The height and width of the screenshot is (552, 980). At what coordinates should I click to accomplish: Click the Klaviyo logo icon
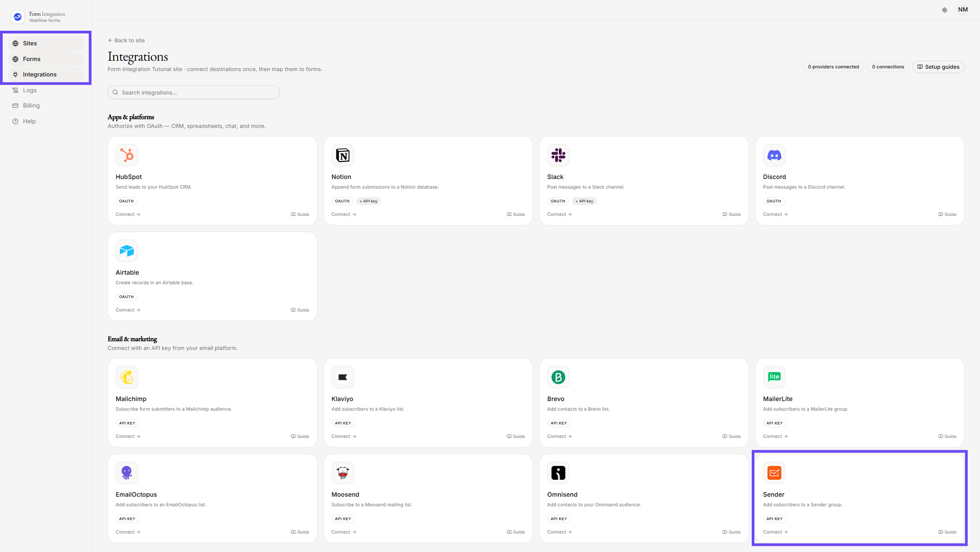tap(342, 377)
